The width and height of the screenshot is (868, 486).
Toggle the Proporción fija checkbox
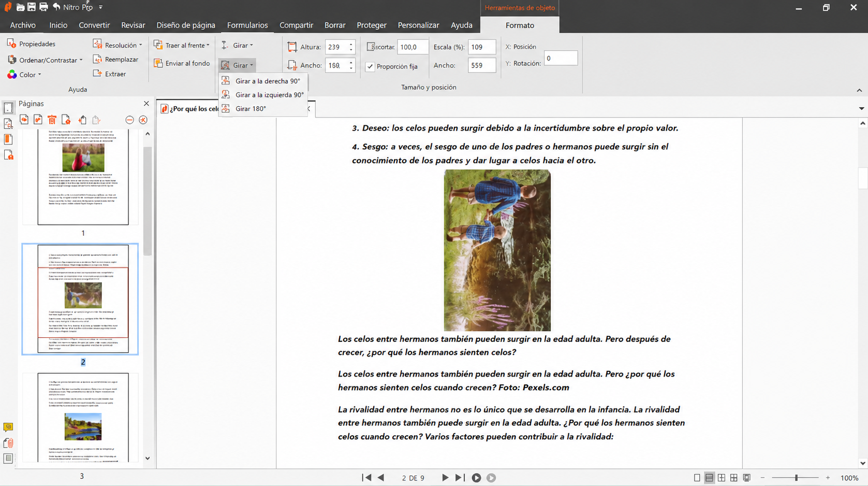(370, 66)
